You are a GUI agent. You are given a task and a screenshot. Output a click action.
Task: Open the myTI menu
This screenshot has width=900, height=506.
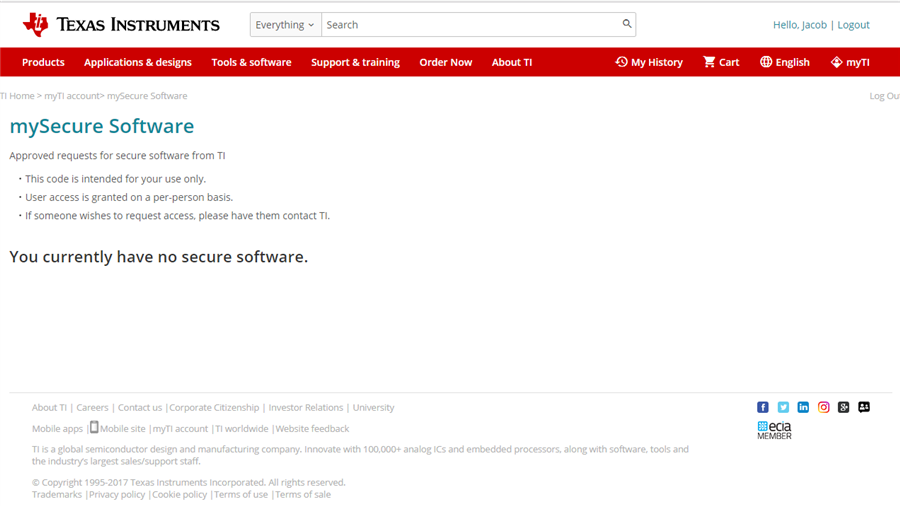[x=850, y=62]
